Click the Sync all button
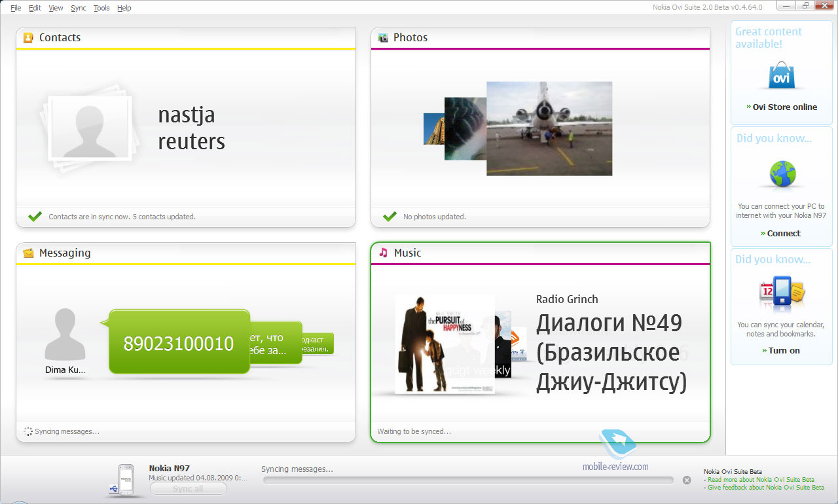The image size is (838, 504). point(188,489)
